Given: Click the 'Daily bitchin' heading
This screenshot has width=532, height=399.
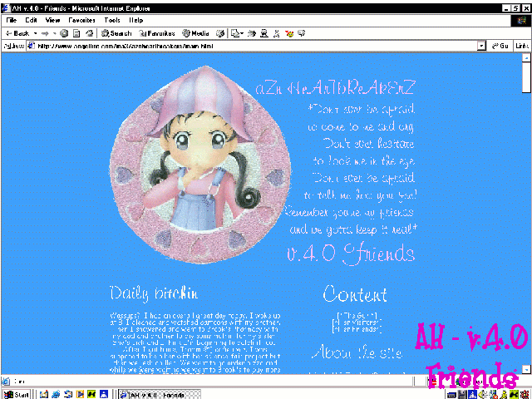Looking at the screenshot, I should coord(154,293).
